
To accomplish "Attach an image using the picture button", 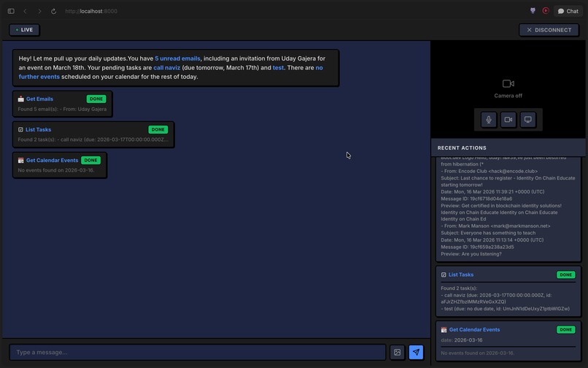I will pos(397,352).
